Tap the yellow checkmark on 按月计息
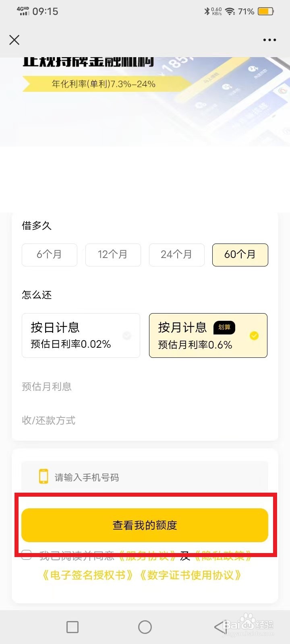Viewport: 290px width, 644px height. click(x=254, y=336)
